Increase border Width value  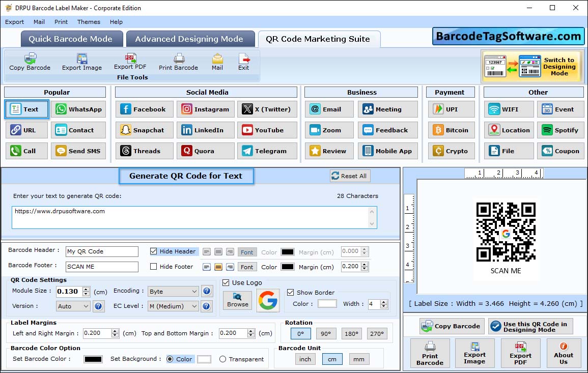tap(383, 301)
